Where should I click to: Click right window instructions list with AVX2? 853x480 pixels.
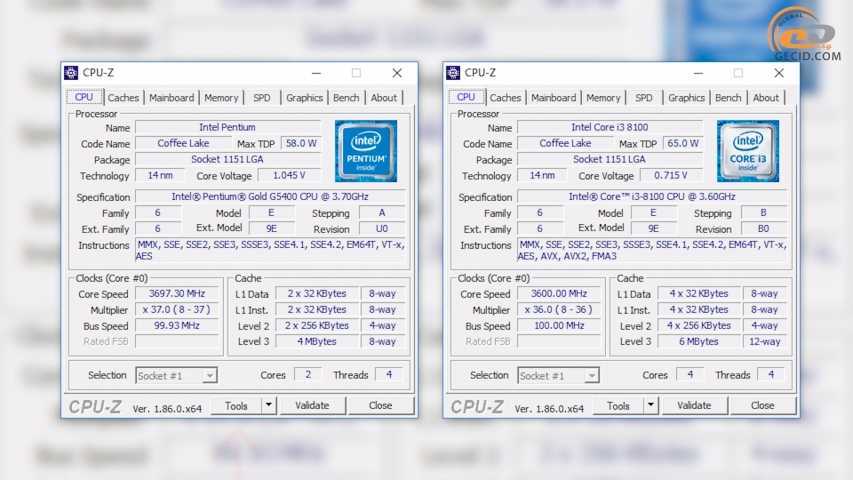(652, 250)
